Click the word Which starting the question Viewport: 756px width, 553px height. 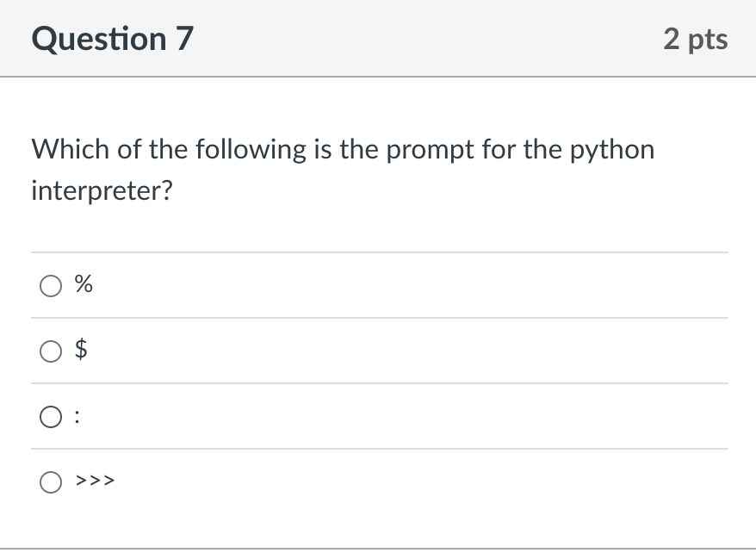(x=70, y=149)
